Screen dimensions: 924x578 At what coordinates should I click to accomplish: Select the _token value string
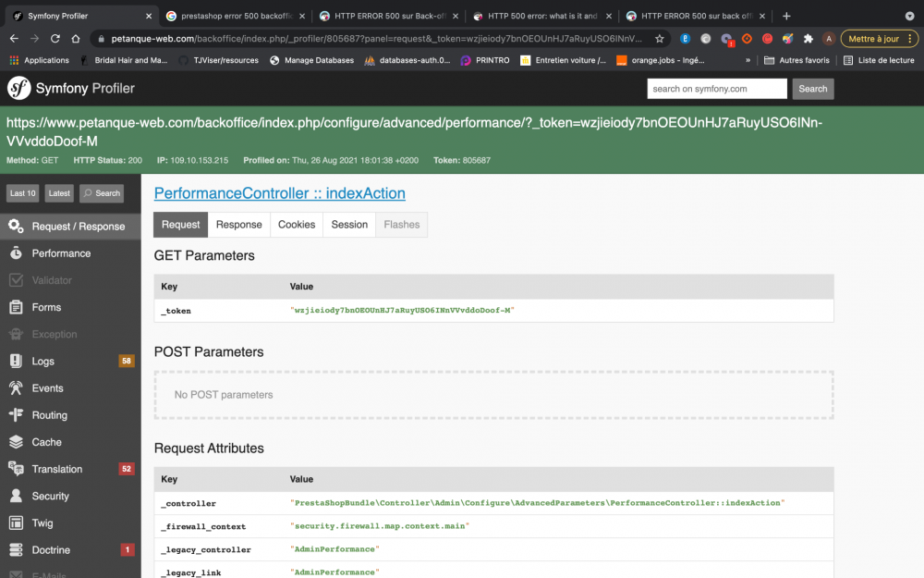click(x=402, y=310)
